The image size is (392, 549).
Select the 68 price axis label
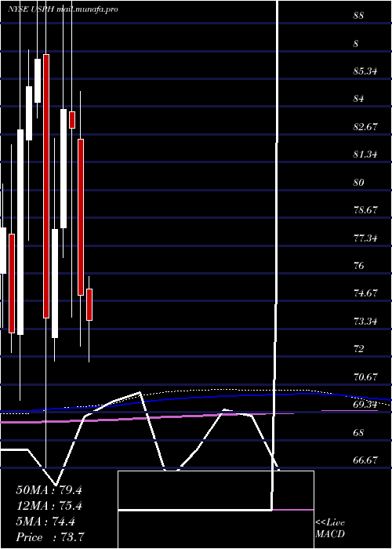pyautogui.click(x=358, y=432)
